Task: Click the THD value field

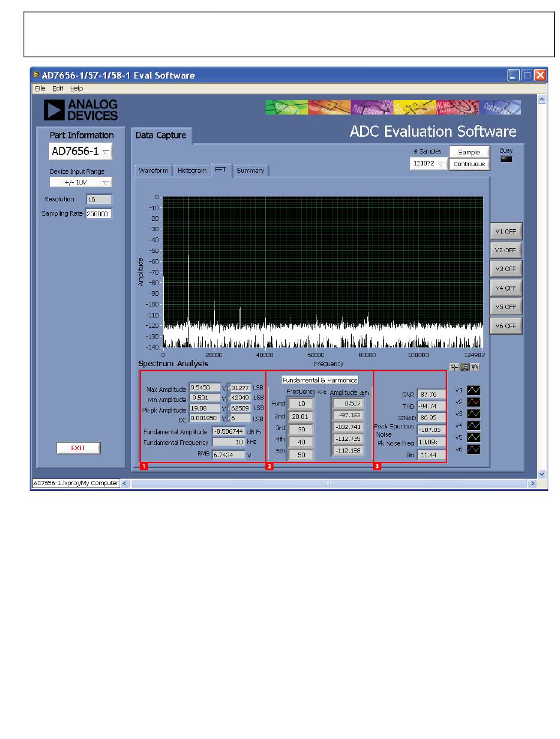Action: click(x=431, y=405)
